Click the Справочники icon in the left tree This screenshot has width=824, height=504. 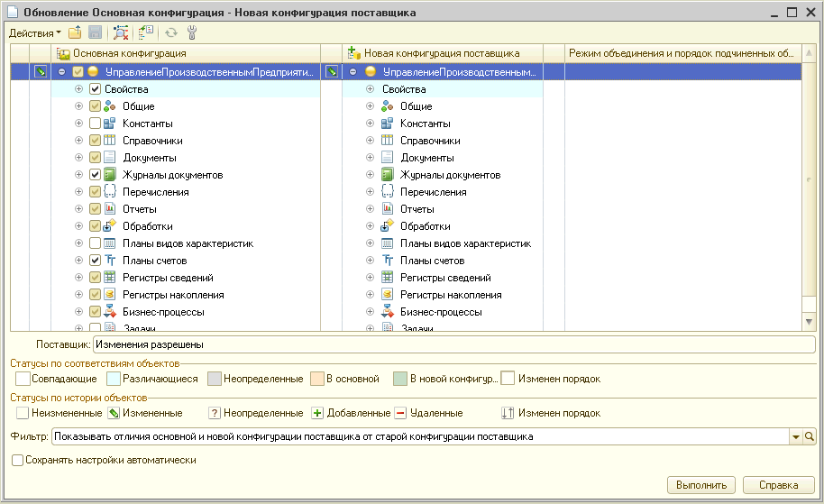(x=109, y=141)
